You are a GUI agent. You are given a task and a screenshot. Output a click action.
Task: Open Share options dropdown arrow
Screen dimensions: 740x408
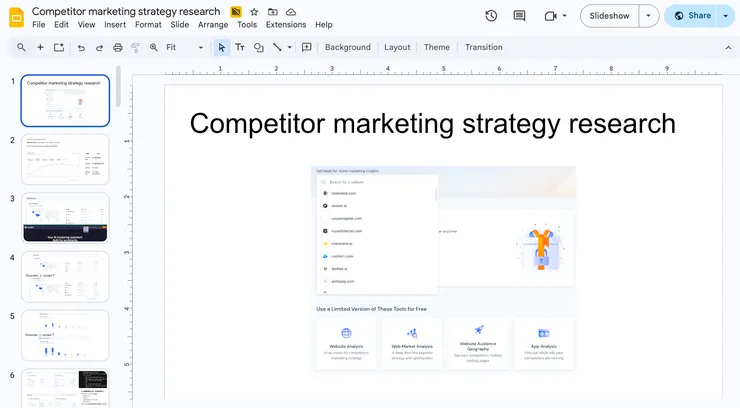pos(726,16)
